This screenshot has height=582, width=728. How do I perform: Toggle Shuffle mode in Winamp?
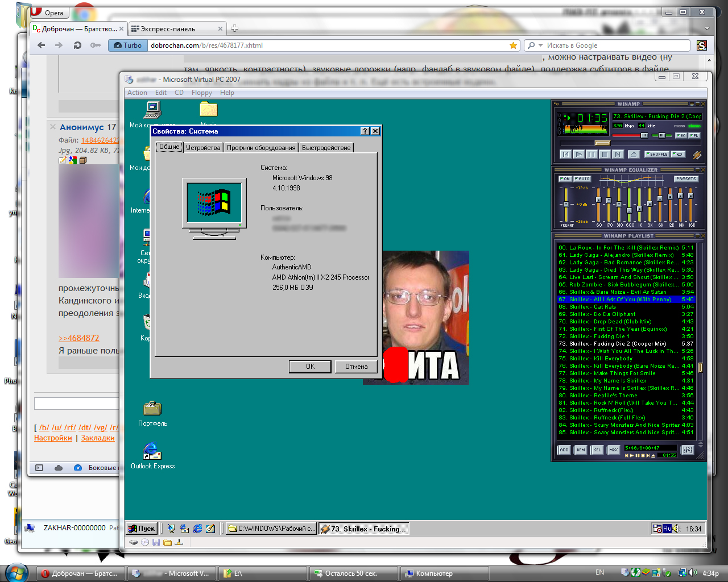pos(657,154)
